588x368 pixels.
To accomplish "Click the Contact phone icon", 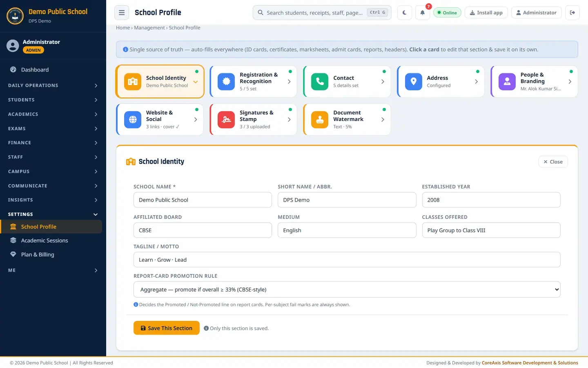I will pyautogui.click(x=320, y=82).
